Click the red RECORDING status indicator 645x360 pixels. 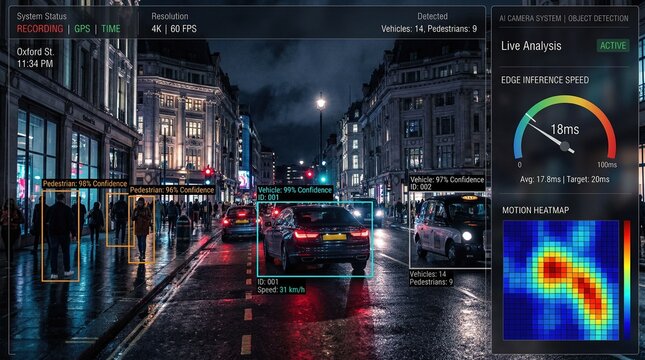pyautogui.click(x=40, y=29)
